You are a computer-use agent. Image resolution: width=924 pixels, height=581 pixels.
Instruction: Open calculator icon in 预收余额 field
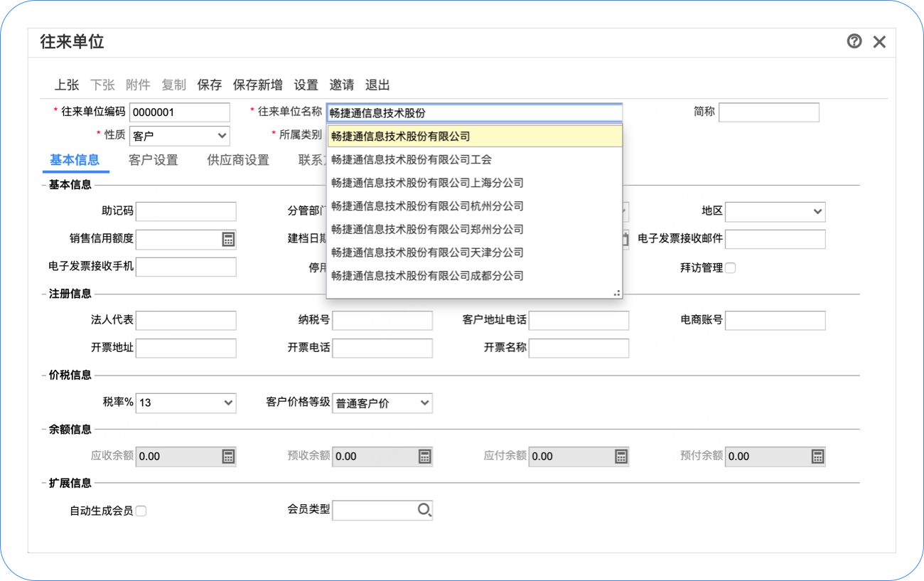pos(424,457)
